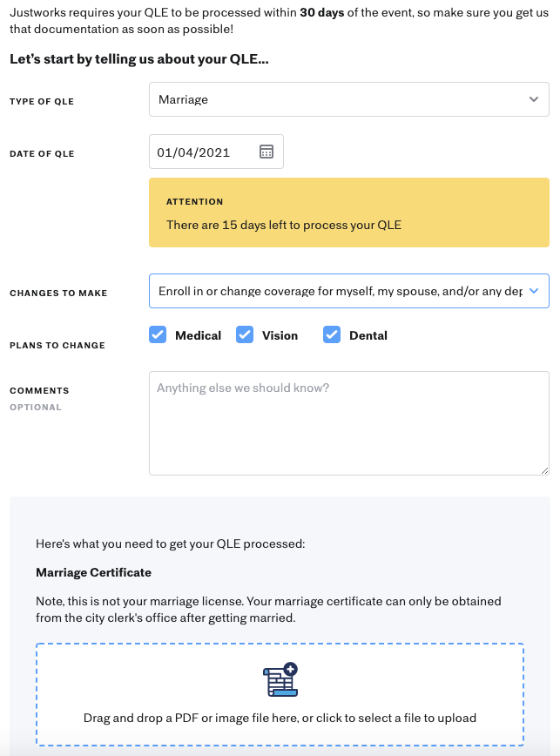This screenshot has width=560, height=756.
Task: Click the file upload drop zone
Action: 279,694
